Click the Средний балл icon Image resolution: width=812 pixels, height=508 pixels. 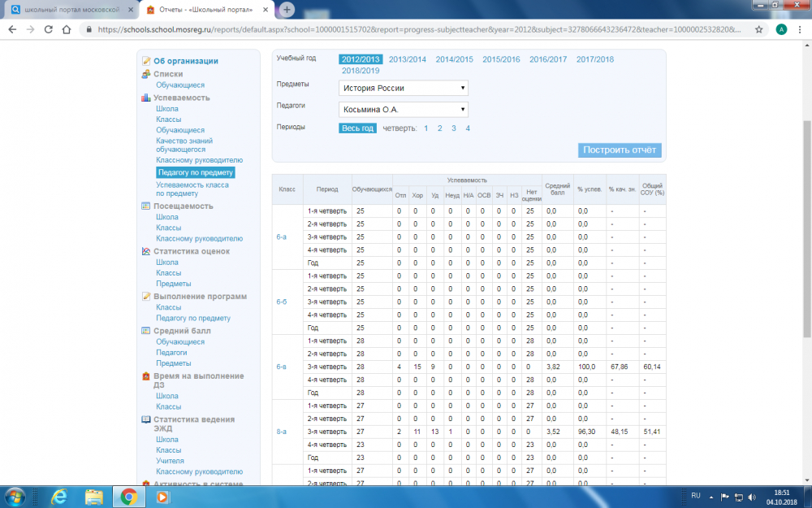pyautogui.click(x=146, y=331)
